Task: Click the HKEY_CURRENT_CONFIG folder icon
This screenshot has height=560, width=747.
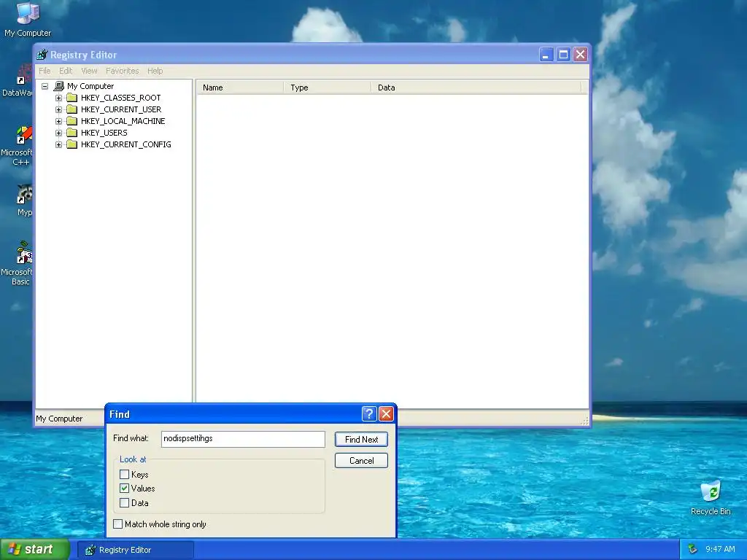Action: tap(72, 144)
